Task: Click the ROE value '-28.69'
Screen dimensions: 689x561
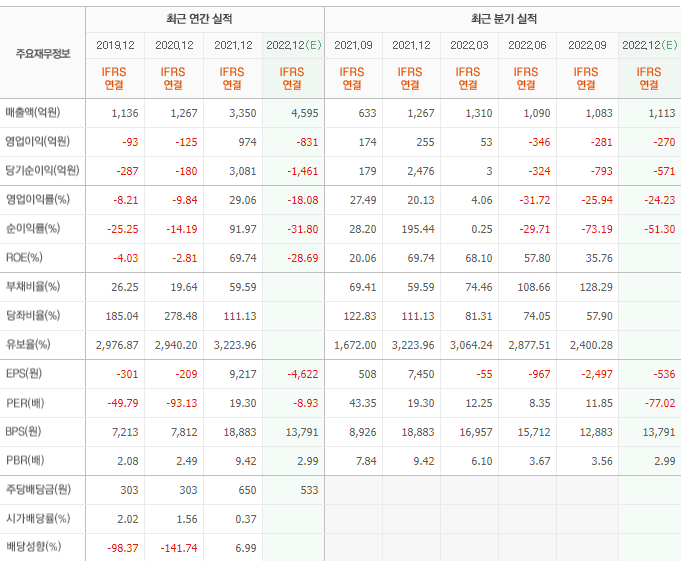Action: [x=303, y=258]
